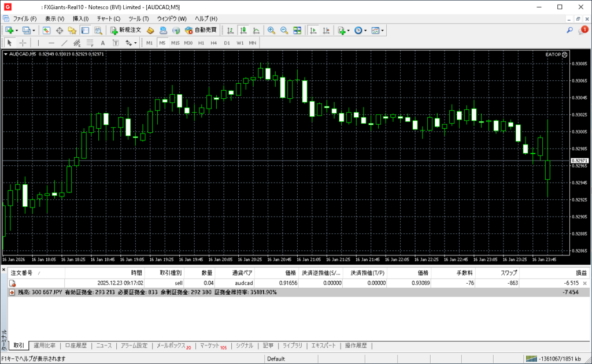Image resolution: width=592 pixels, height=364 pixels.
Task: Open the search magnifier icon
Action: click(x=569, y=30)
